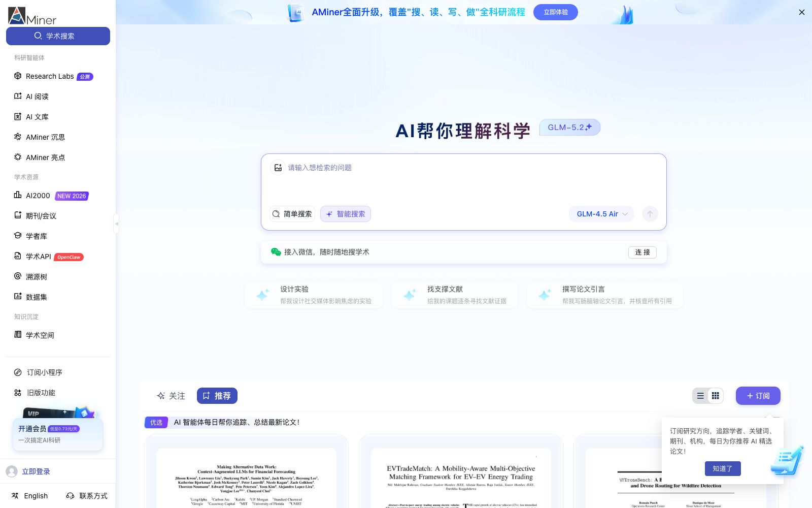The height and width of the screenshot is (508, 812).
Task: Click 知道了 in the tooltip
Action: [x=723, y=468]
